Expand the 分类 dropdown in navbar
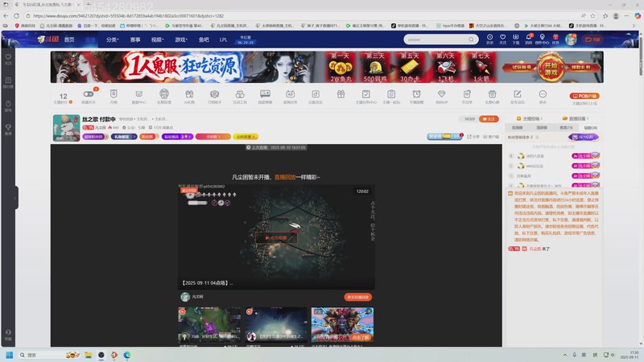The width and height of the screenshot is (644, 362). (x=112, y=39)
